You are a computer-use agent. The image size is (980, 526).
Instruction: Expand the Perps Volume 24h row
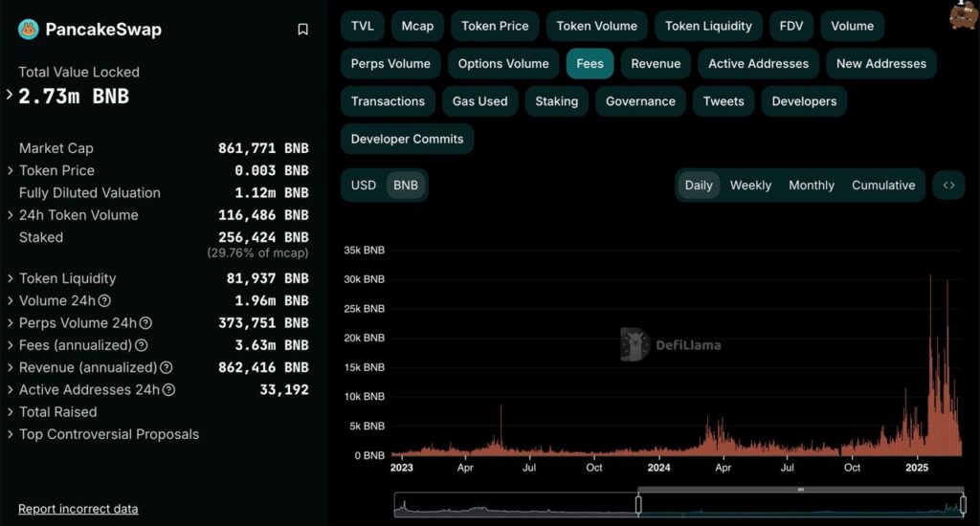[x=10, y=323]
